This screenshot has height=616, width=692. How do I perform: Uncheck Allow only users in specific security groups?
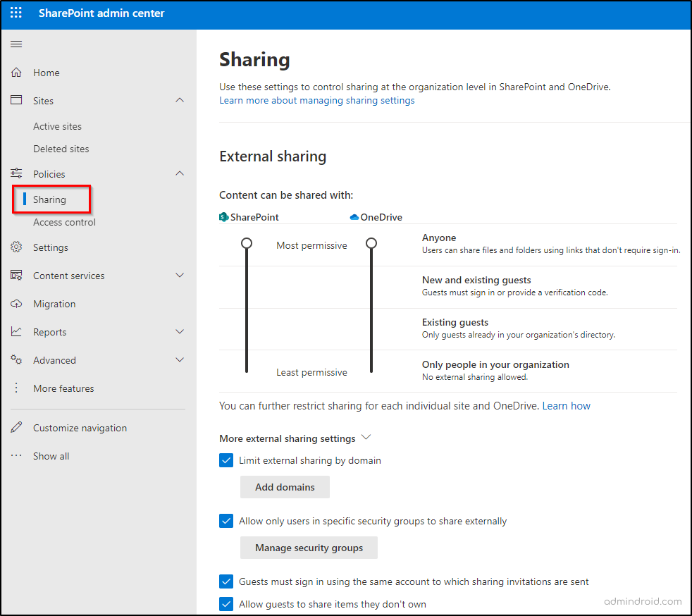[226, 521]
